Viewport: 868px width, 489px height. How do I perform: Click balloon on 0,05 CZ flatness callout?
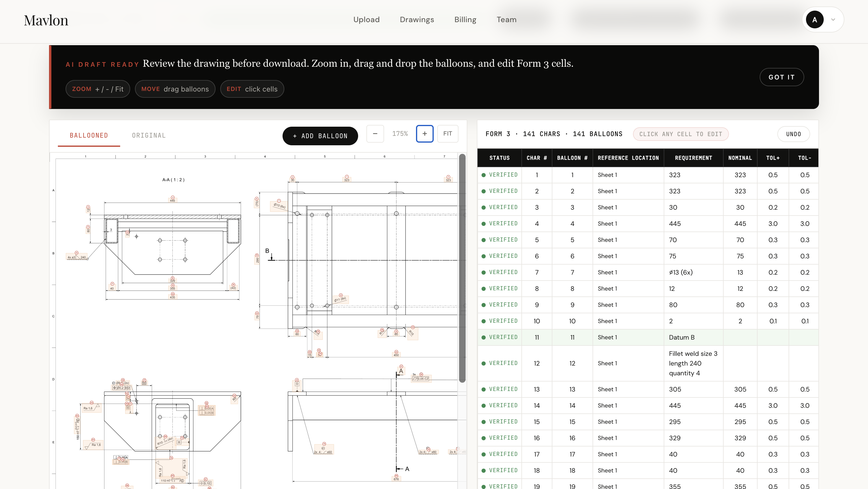[421, 374]
